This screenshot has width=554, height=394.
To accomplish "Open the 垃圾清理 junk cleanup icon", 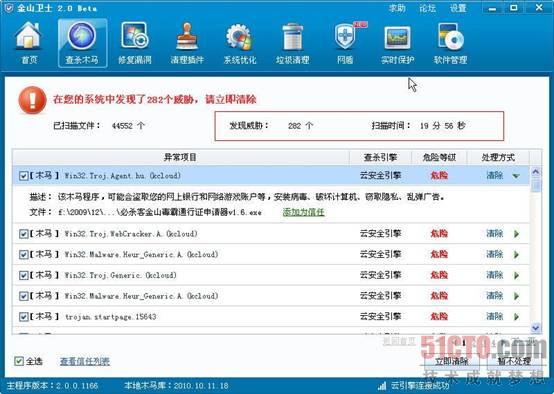I will [x=293, y=42].
